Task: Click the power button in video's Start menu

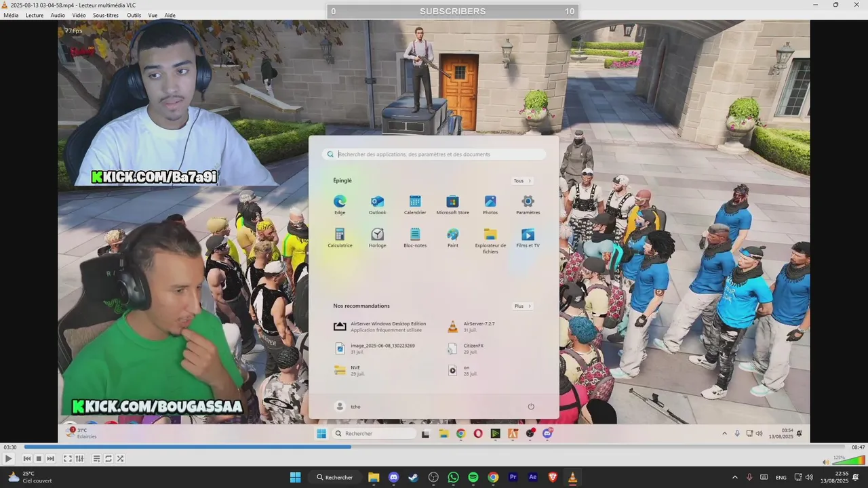Action: pyautogui.click(x=531, y=407)
